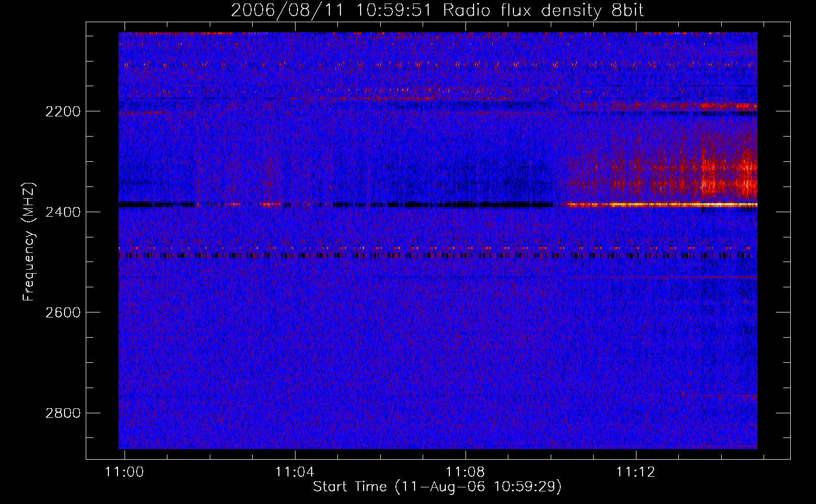
Task: Click the 2400 frequency tick label
Action: (63, 212)
